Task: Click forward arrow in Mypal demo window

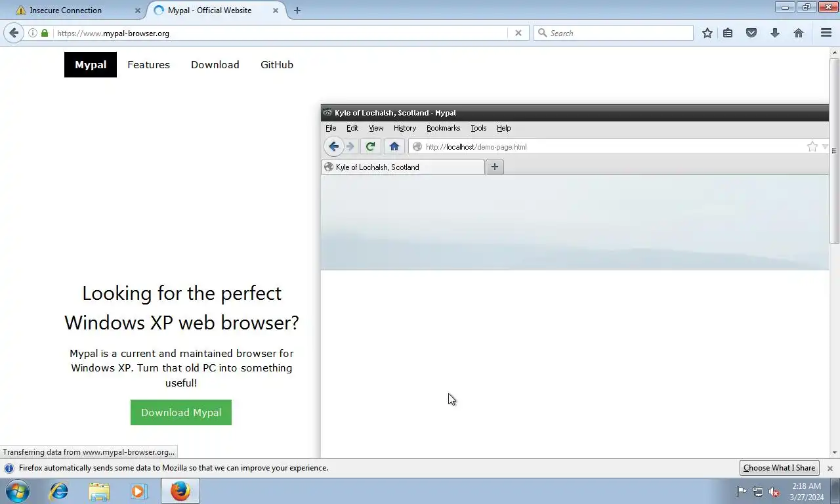Action: point(350,146)
